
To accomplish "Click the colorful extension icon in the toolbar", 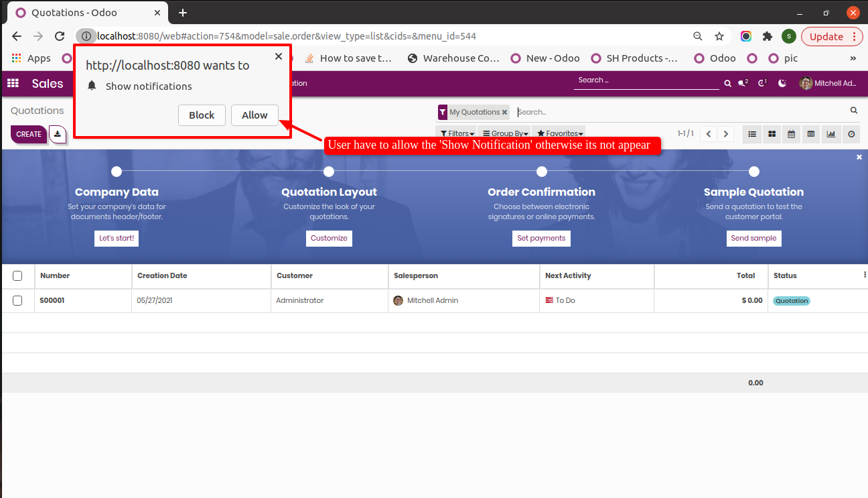I will pyautogui.click(x=746, y=36).
